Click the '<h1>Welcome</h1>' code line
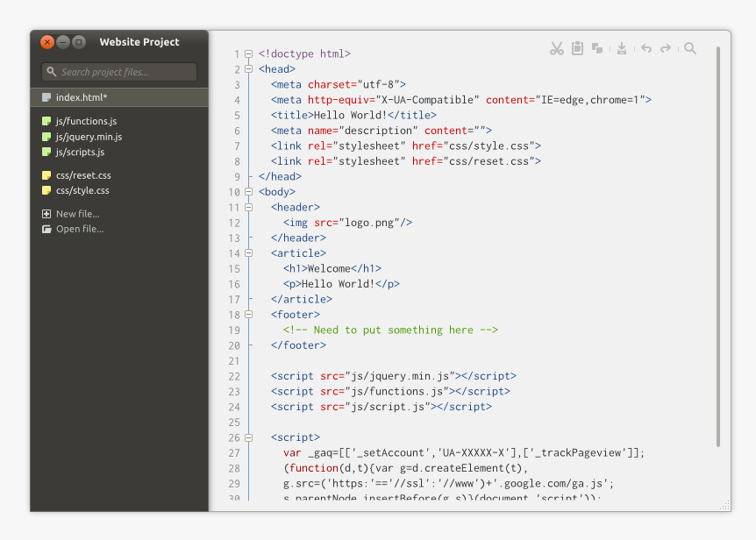The image size is (756, 540). pos(332,269)
